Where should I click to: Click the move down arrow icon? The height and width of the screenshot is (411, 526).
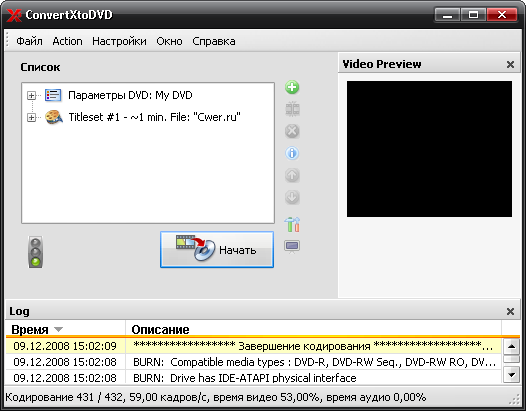(x=292, y=197)
